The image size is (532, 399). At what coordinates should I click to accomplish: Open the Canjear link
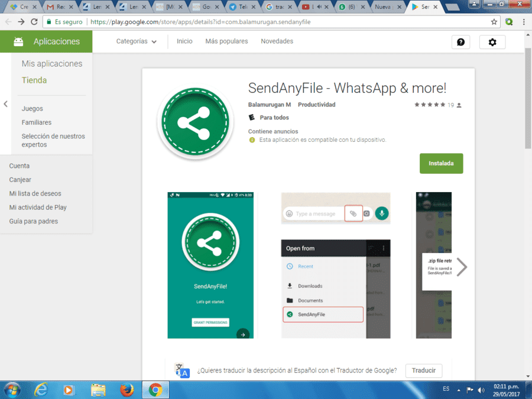click(x=20, y=180)
